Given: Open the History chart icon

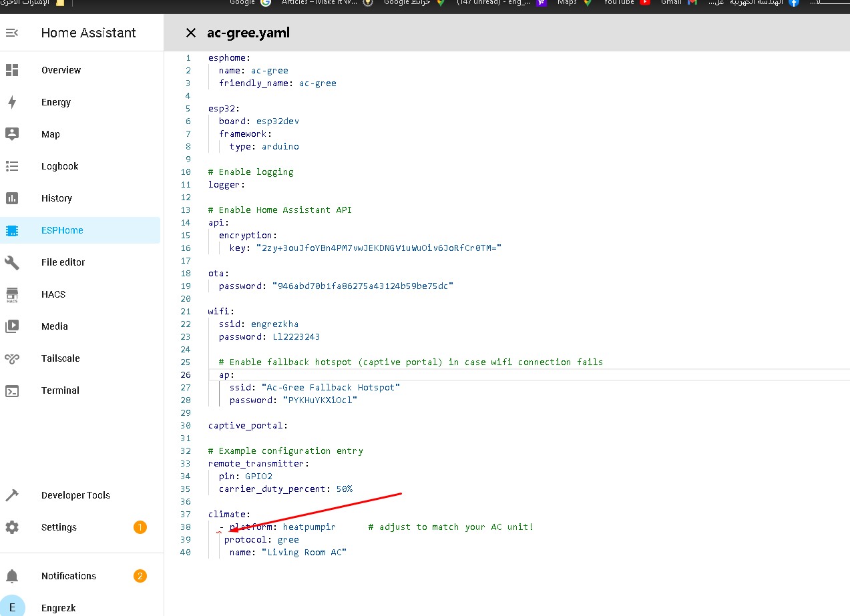Looking at the screenshot, I should [x=12, y=198].
